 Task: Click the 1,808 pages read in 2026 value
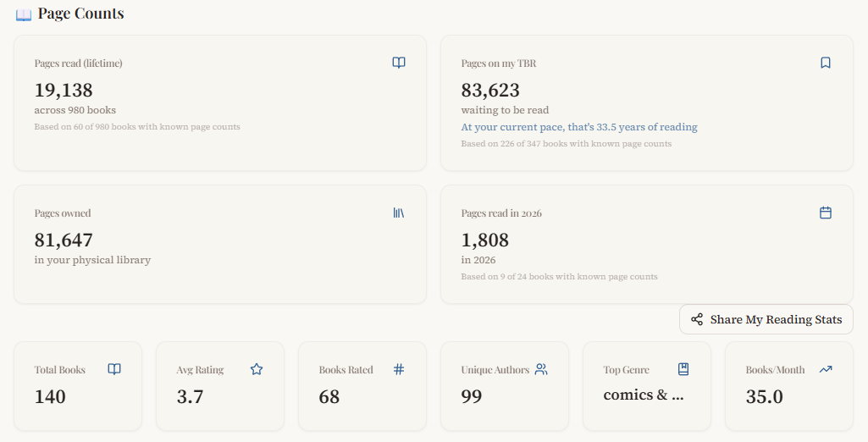pyautogui.click(x=485, y=240)
